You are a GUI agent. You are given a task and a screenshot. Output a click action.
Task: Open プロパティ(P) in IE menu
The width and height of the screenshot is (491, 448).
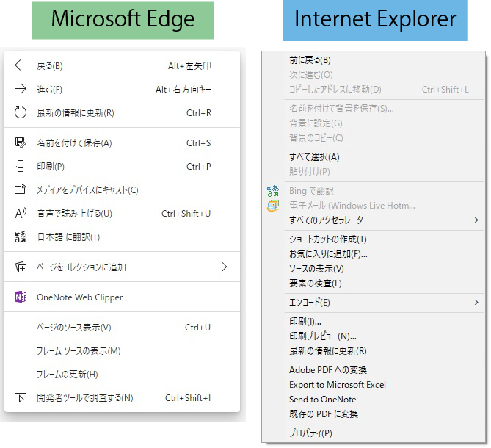click(x=374, y=433)
